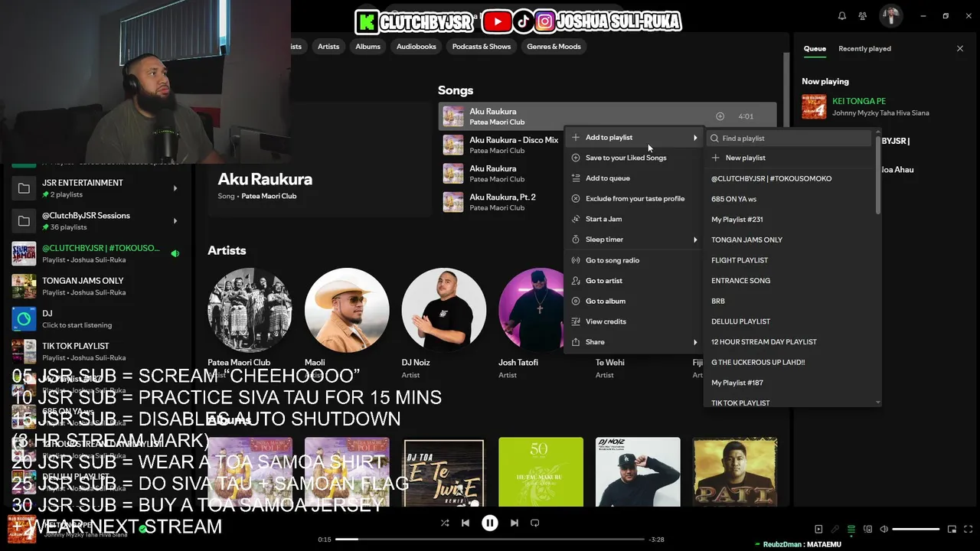980x551 pixels.
Task: Skip to the previous track
Action: point(465,523)
